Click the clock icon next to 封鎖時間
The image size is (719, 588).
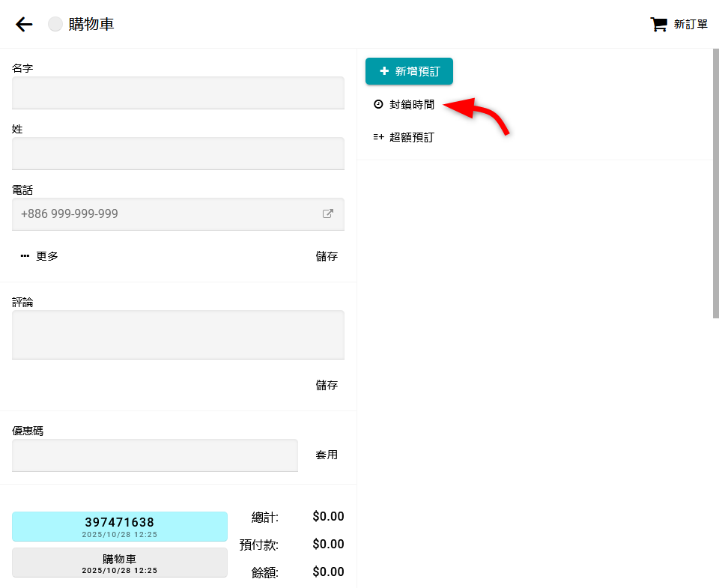pyautogui.click(x=378, y=105)
